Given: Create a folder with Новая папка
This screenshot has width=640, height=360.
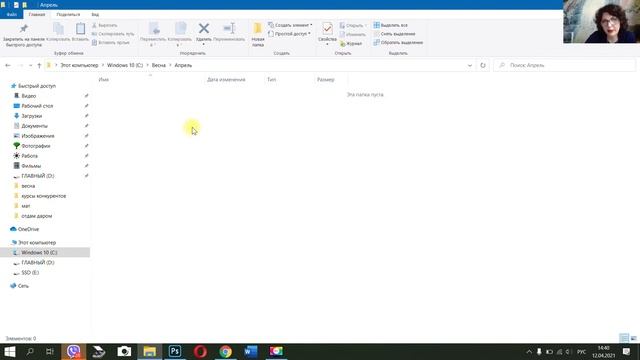Looking at the screenshot, I should pyautogui.click(x=258, y=34).
